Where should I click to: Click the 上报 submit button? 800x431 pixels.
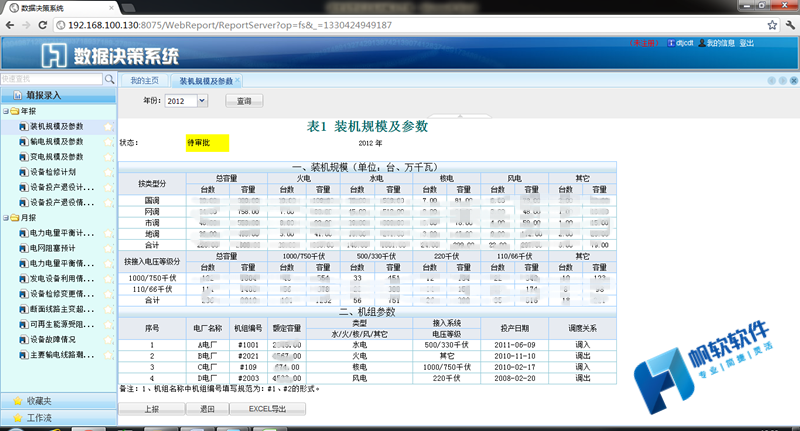tap(152, 409)
